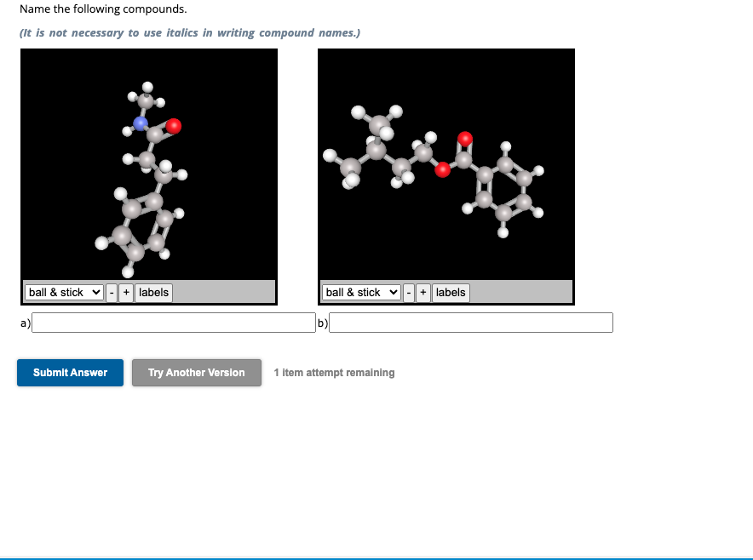Zoom in the first molecule with the plus button
The width and height of the screenshot is (753, 560).
(x=125, y=292)
